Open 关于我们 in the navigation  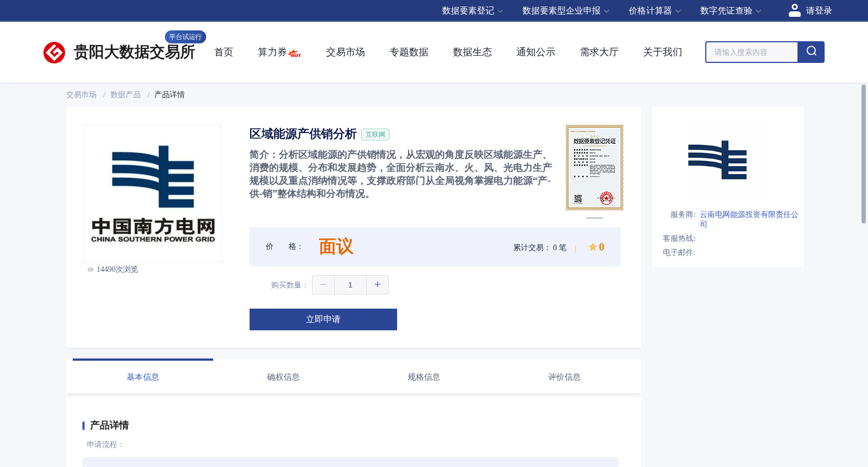pos(663,52)
